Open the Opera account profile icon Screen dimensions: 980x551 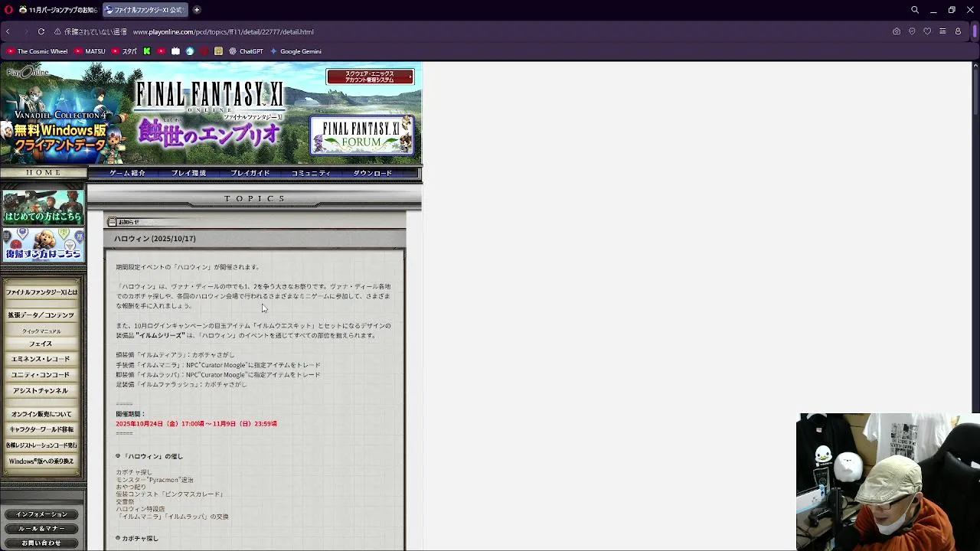958,31
